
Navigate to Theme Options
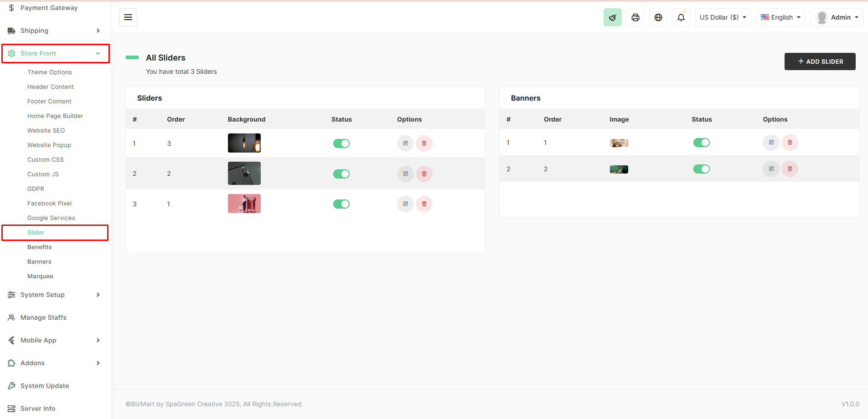click(x=49, y=72)
